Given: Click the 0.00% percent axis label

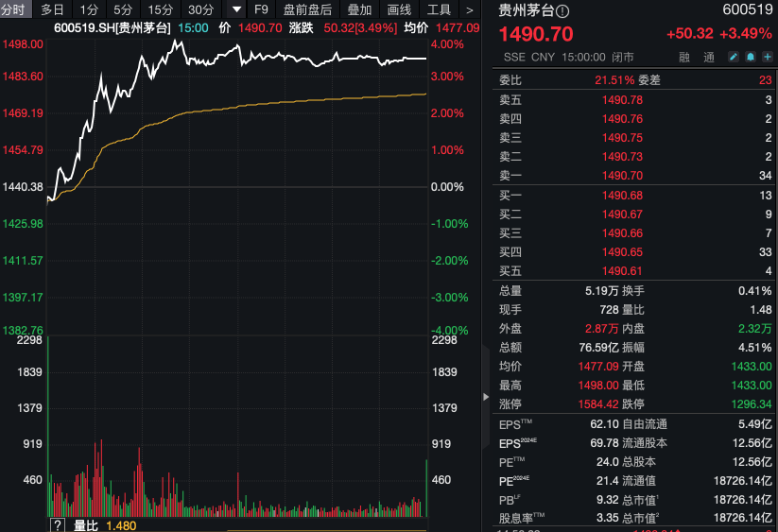Looking at the screenshot, I should (447, 187).
